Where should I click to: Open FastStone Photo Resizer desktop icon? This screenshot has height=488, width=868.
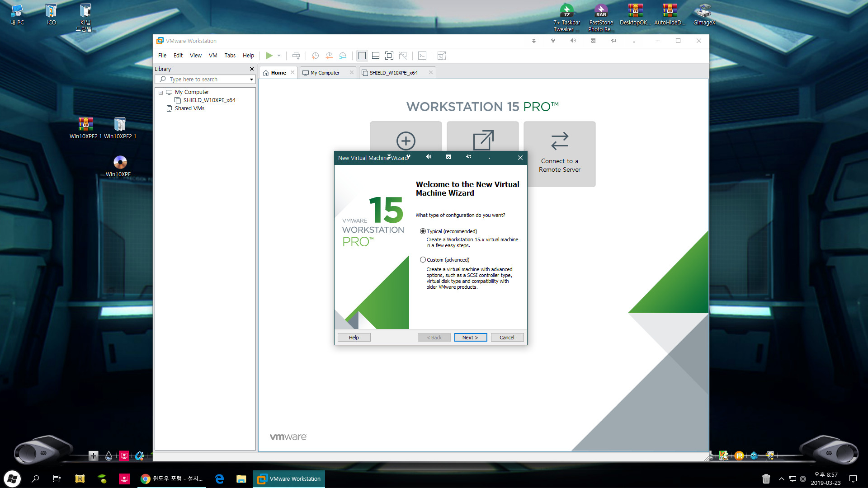point(601,17)
